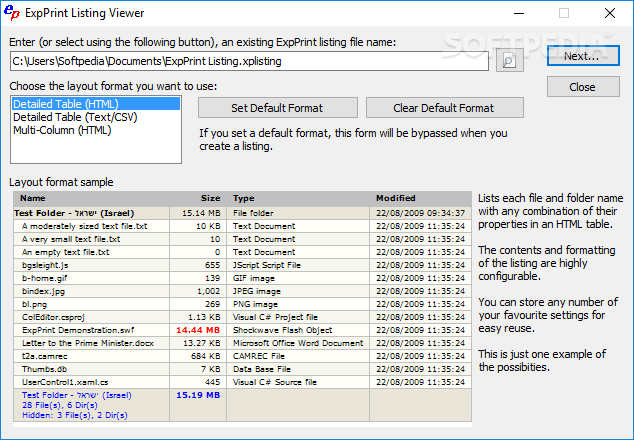Click 'bindex.jpg' file name
Image resolution: width=634 pixels, height=440 pixels.
[x=43, y=291]
